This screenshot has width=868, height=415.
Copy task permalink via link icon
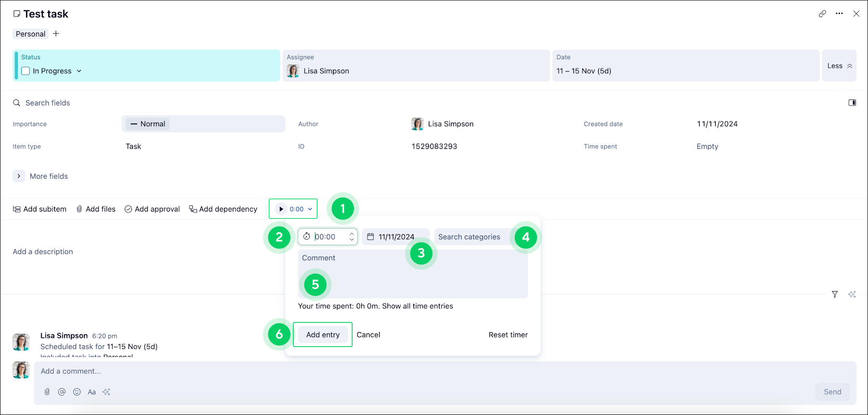pos(822,14)
